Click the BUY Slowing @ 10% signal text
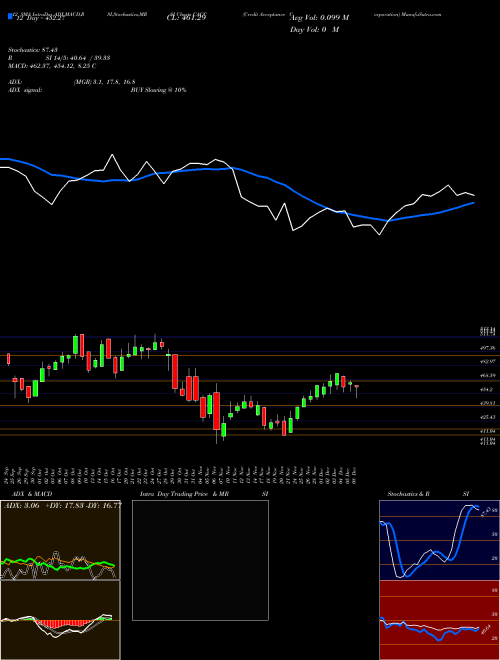500x660 pixels. click(x=158, y=90)
